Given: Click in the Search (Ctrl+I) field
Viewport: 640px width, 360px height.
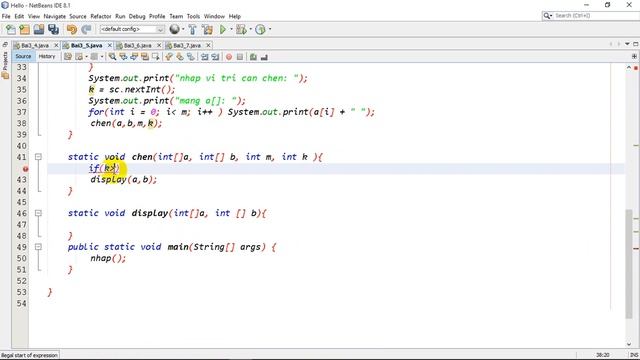Looking at the screenshot, I should point(597,16).
